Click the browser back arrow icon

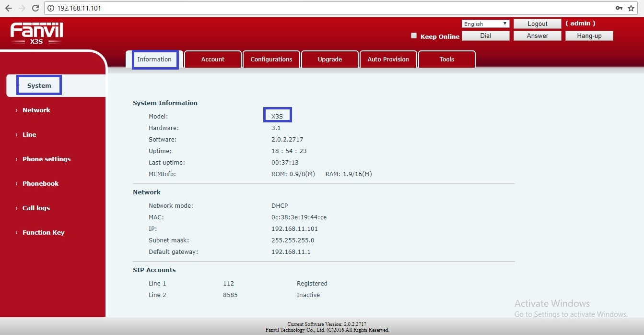(x=8, y=8)
